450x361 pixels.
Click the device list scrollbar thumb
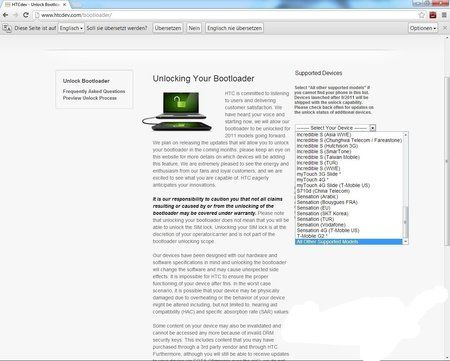pyautogui.click(x=406, y=222)
